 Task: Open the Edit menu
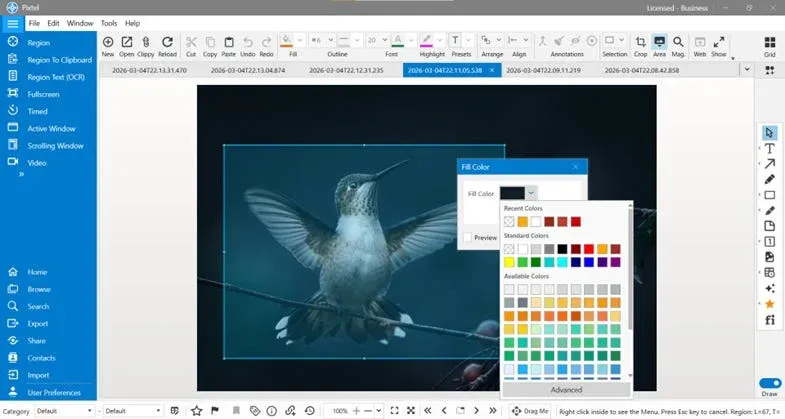[x=53, y=23]
